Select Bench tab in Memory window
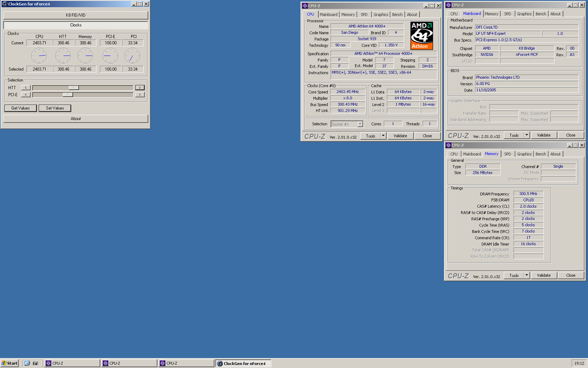Viewport: 588px width, 368px height. click(541, 154)
